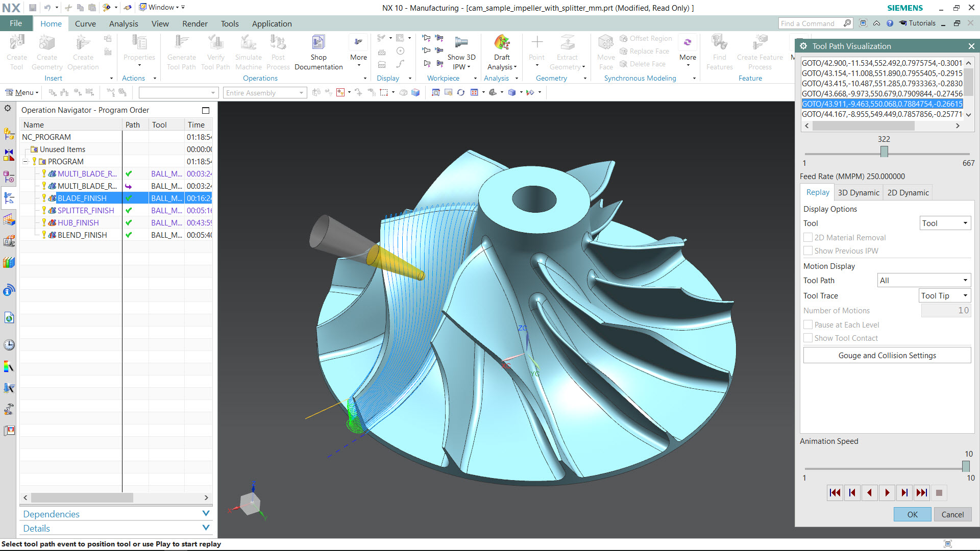Viewport: 980px width, 551px height.
Task: Enable 2D Material Removal checkbox
Action: (808, 237)
